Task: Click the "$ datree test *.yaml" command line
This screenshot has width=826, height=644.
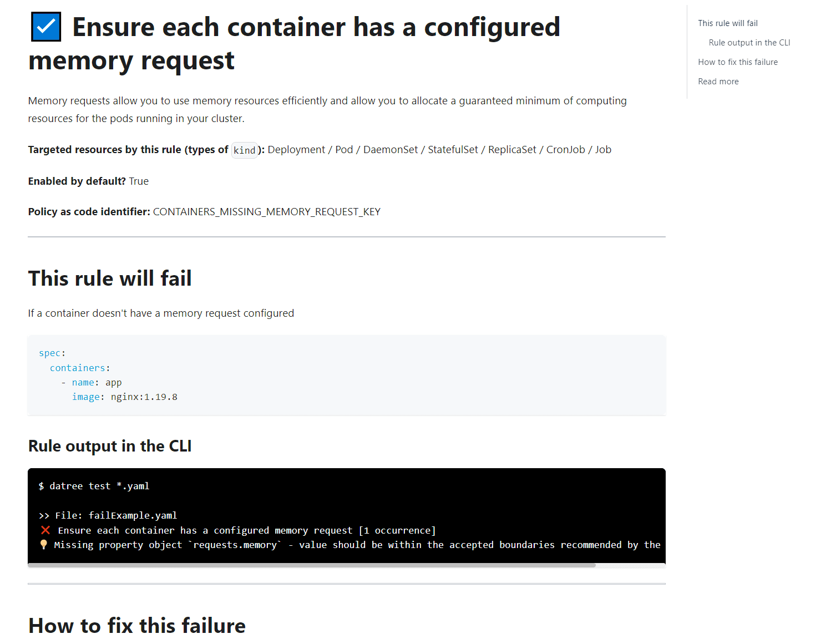Action: tap(94, 486)
